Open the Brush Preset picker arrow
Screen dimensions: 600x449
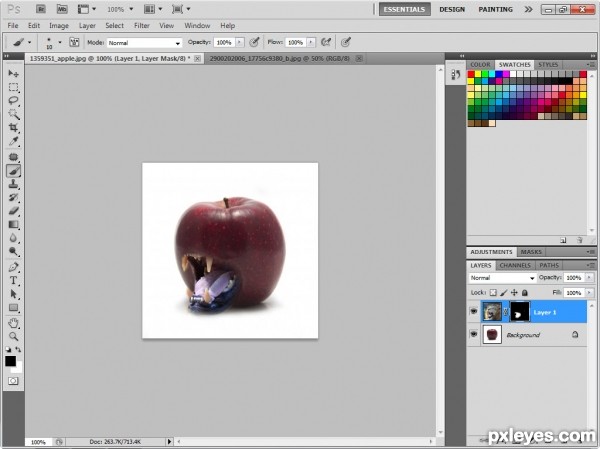[60, 42]
